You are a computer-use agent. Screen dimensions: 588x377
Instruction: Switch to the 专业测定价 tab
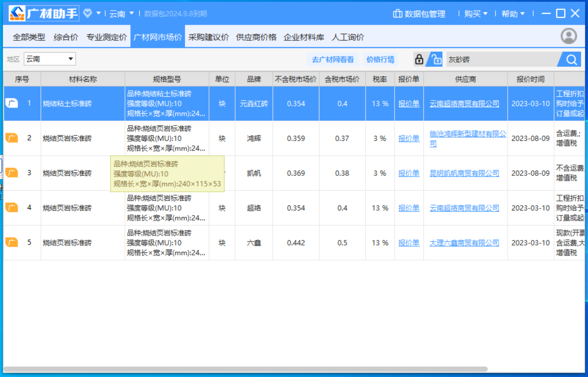(106, 37)
